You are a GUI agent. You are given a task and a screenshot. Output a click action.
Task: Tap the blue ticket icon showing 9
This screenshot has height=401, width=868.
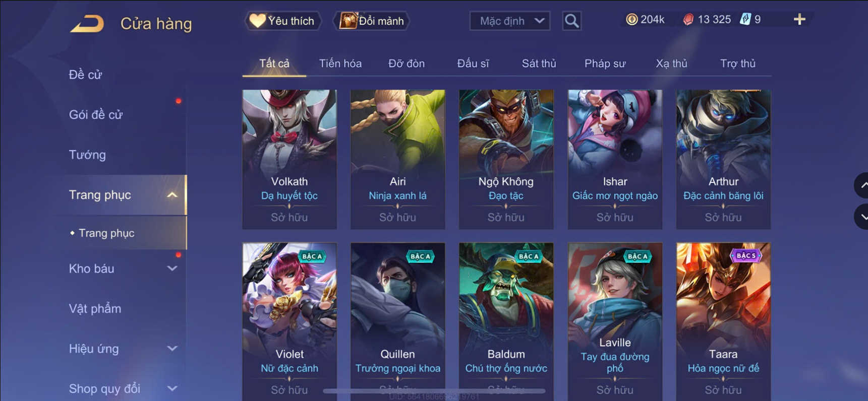coord(745,20)
